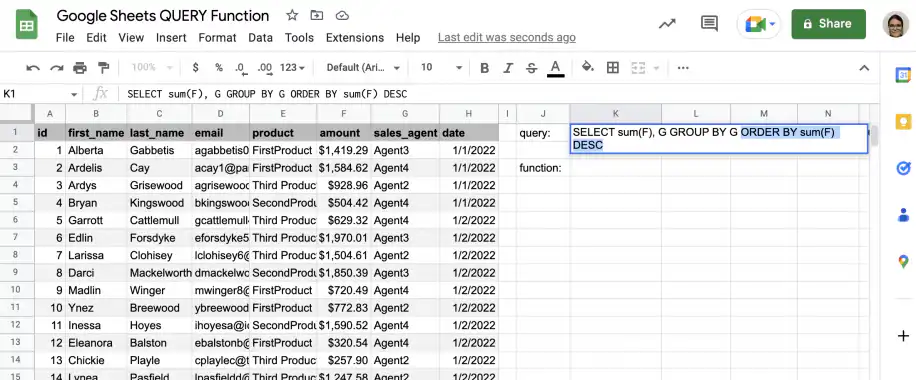Open the activity dashboard trend icon

coord(667,24)
